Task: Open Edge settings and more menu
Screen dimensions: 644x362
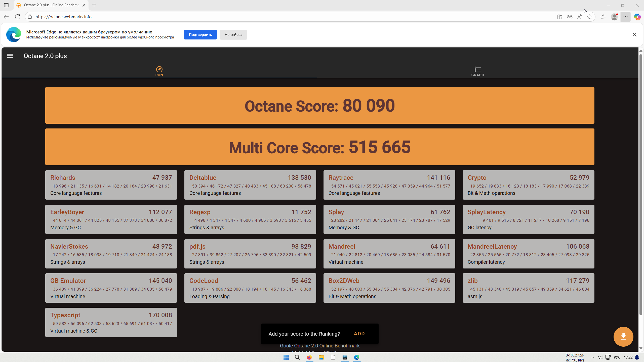Action: click(625, 17)
